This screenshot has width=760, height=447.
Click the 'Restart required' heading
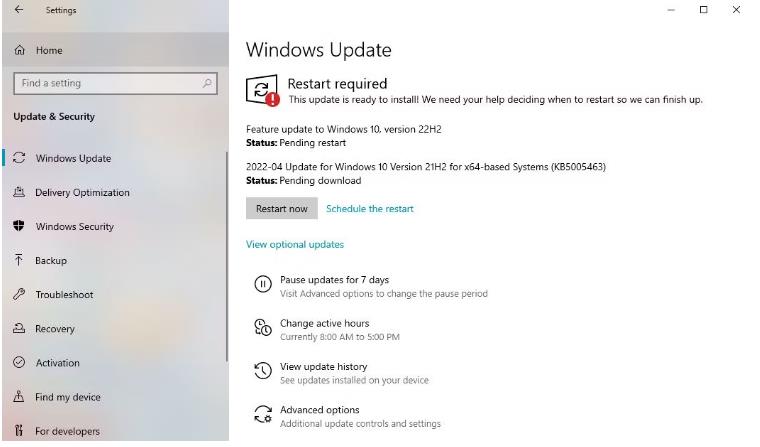point(337,83)
